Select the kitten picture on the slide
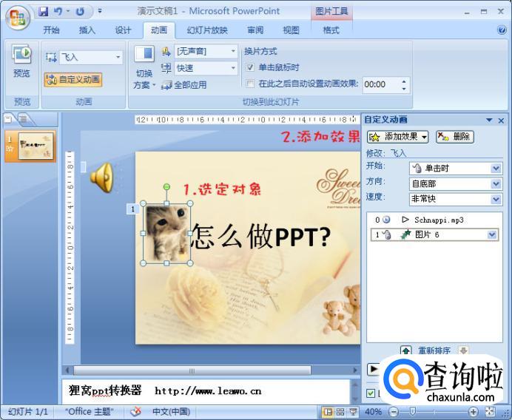512x420 pixels. (x=166, y=233)
